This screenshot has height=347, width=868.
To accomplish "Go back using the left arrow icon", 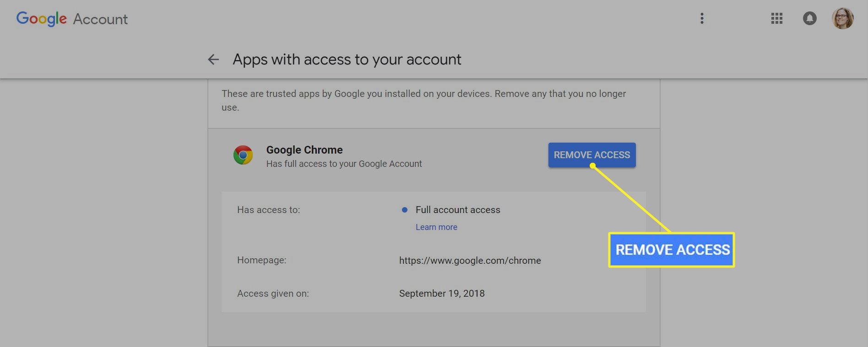I will tap(213, 59).
